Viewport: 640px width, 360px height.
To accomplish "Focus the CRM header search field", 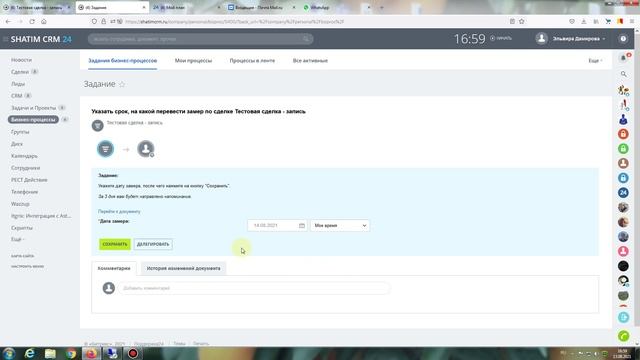I will 200,39.
